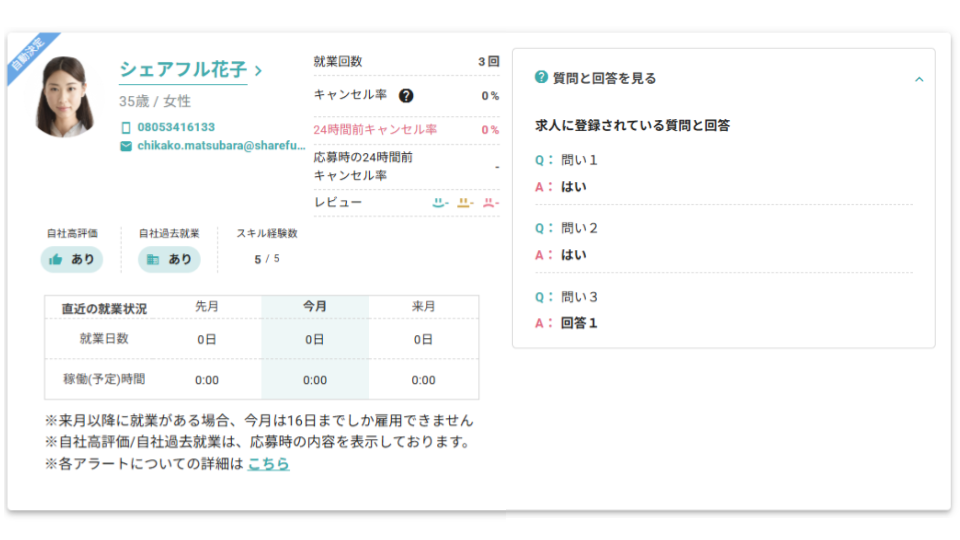Click the building 自社過去就業 badge

click(x=169, y=259)
